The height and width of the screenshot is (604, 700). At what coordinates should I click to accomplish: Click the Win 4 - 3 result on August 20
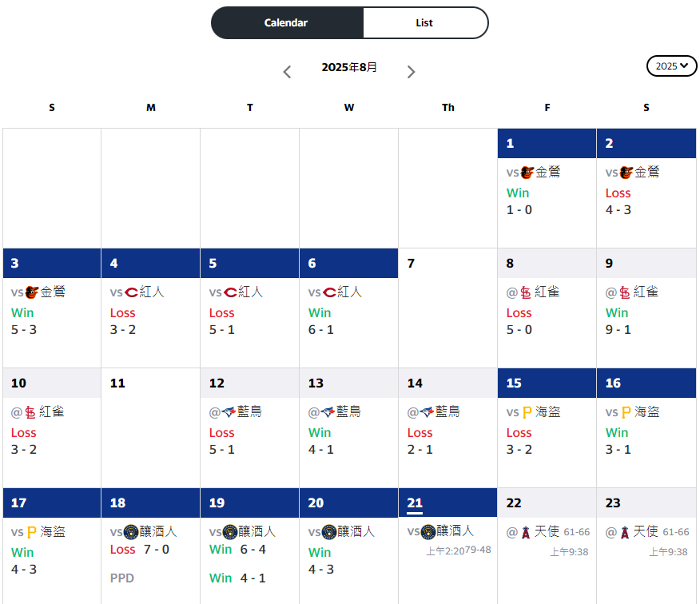coord(321,561)
